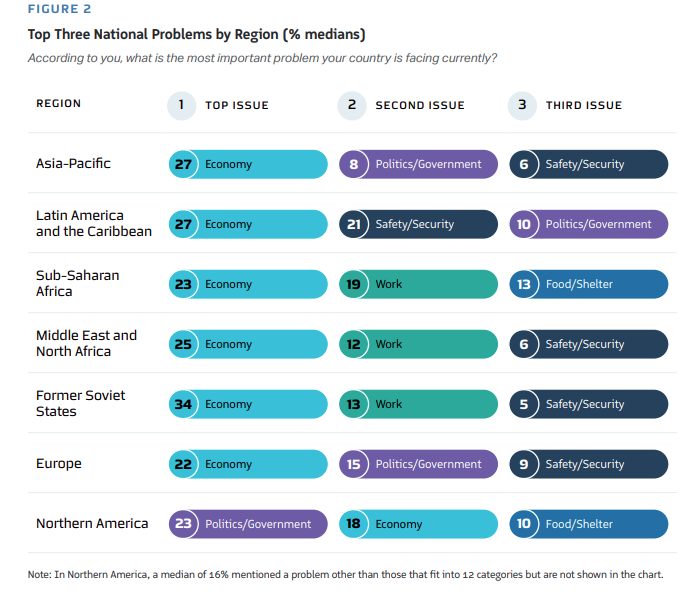Click the number 1 Top Issue circle

(181, 105)
